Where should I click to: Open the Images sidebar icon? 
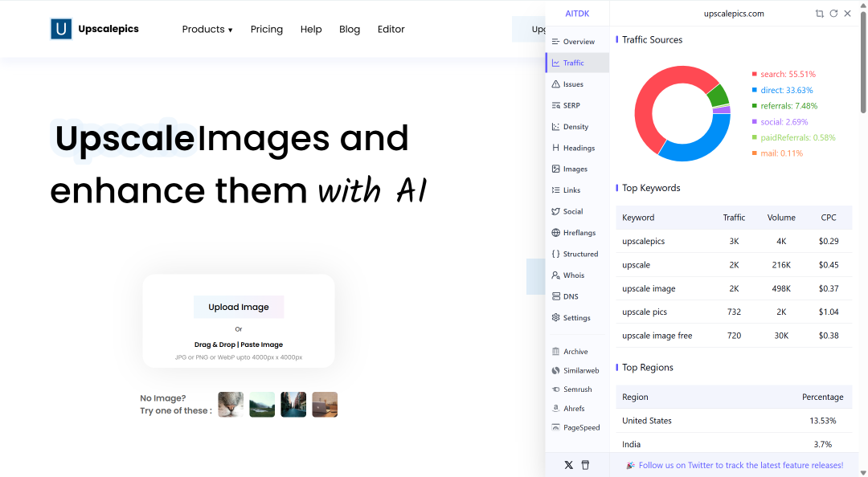click(x=556, y=169)
